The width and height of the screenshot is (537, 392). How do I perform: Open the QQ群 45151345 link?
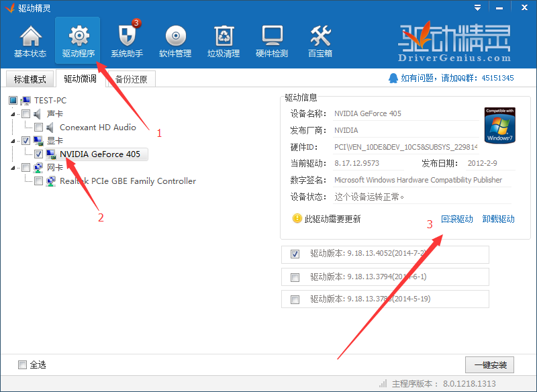click(457, 78)
